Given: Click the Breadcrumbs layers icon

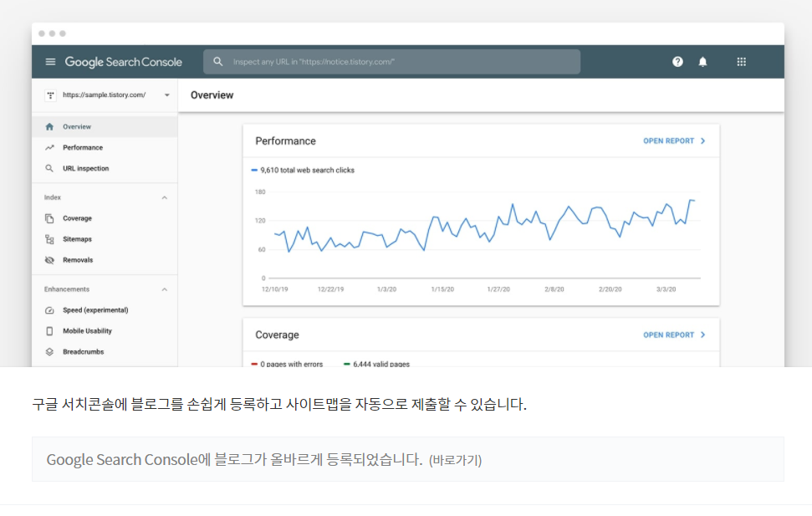Looking at the screenshot, I should pos(49,352).
